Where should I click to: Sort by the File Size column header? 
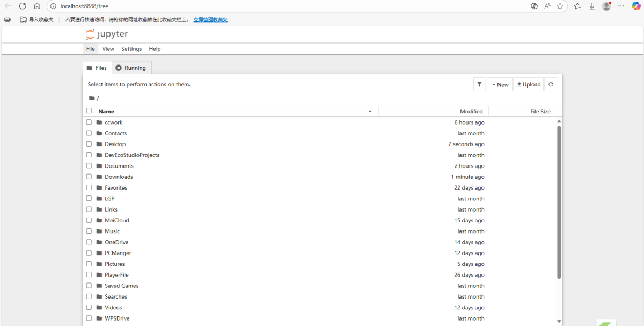coord(540,111)
